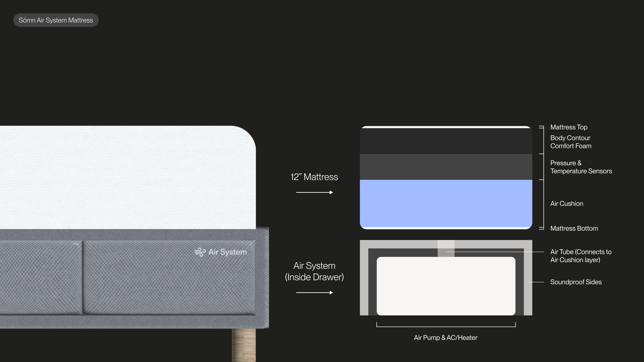Click the Air Pump & AC/Heater caption
This screenshot has height=362, width=644.
pyautogui.click(x=445, y=338)
